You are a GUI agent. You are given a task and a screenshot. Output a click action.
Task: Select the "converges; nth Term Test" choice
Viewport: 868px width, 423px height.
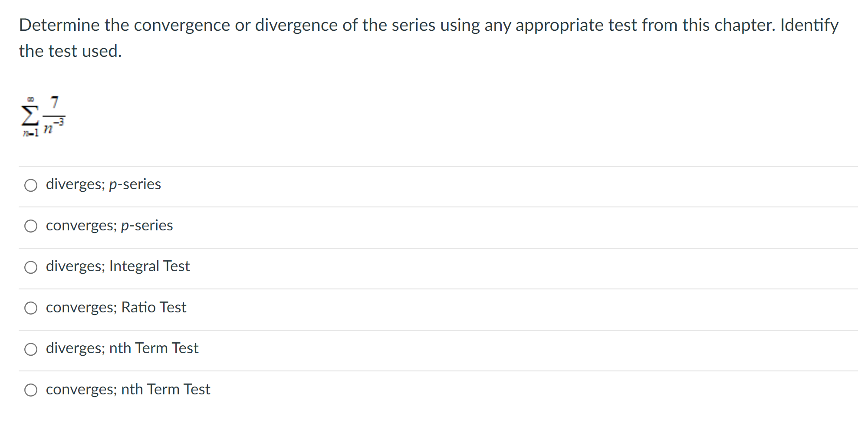point(31,390)
